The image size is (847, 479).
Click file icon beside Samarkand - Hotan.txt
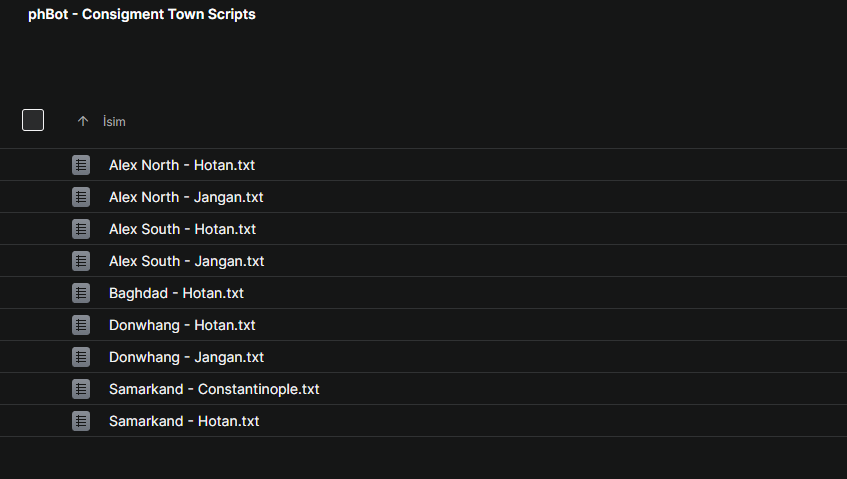81,421
